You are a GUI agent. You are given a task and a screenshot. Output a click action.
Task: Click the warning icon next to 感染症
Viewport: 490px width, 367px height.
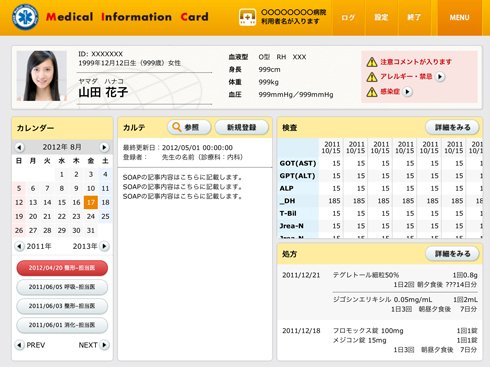click(372, 92)
